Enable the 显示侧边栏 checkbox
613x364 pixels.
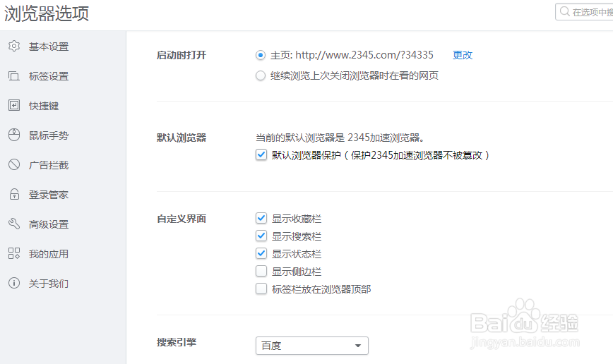pyautogui.click(x=261, y=271)
